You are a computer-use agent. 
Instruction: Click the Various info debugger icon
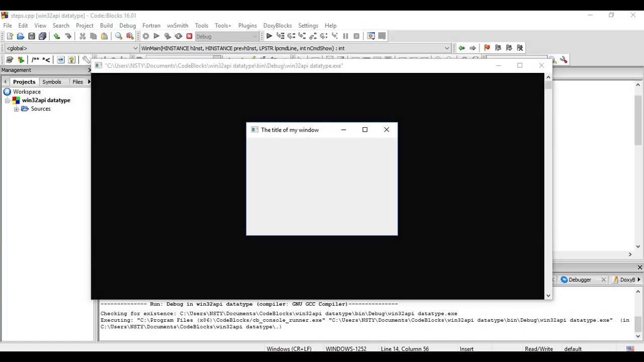(382, 36)
